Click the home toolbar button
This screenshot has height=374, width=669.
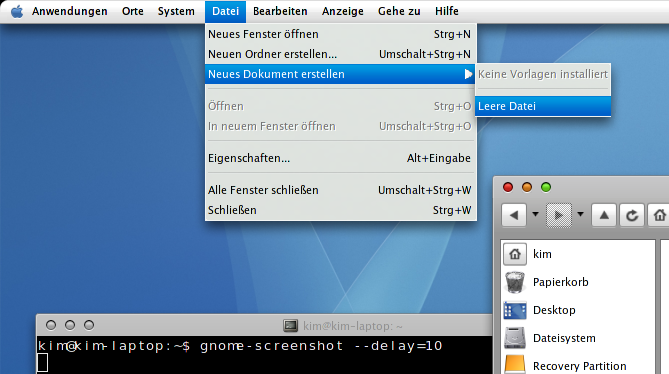659,215
